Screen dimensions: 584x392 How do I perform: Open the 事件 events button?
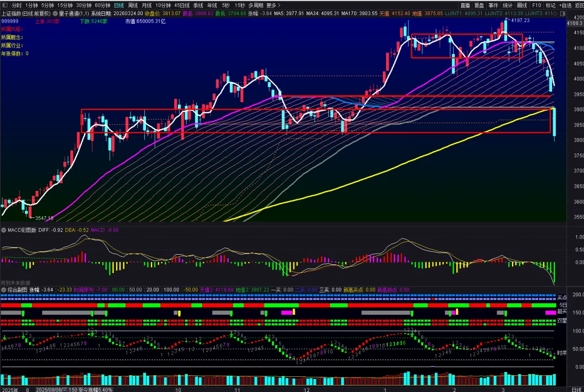pyautogui.click(x=493, y=5)
